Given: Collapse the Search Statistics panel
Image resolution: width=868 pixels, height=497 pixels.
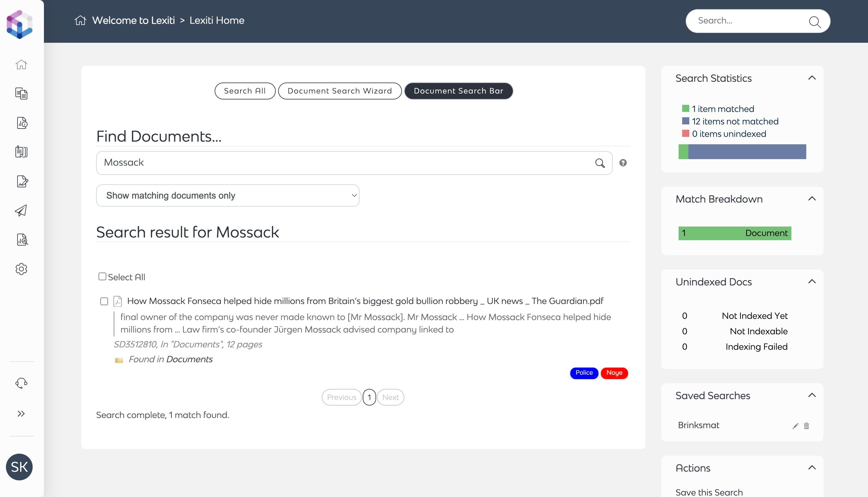Looking at the screenshot, I should (812, 78).
